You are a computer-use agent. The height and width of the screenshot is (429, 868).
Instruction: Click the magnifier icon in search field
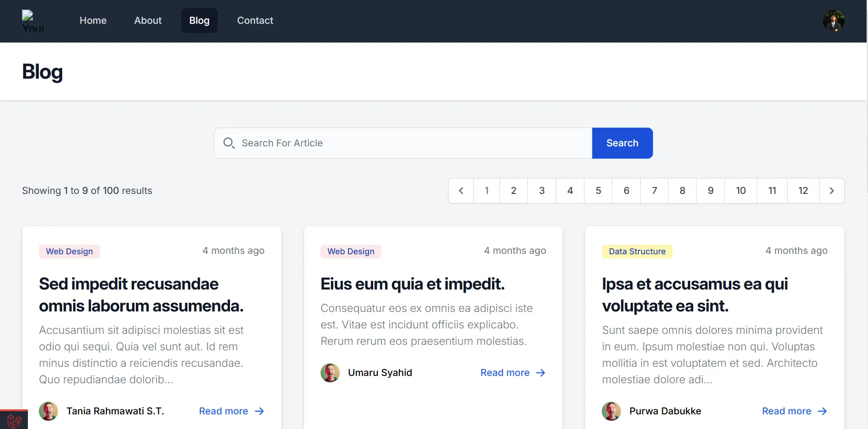229,143
